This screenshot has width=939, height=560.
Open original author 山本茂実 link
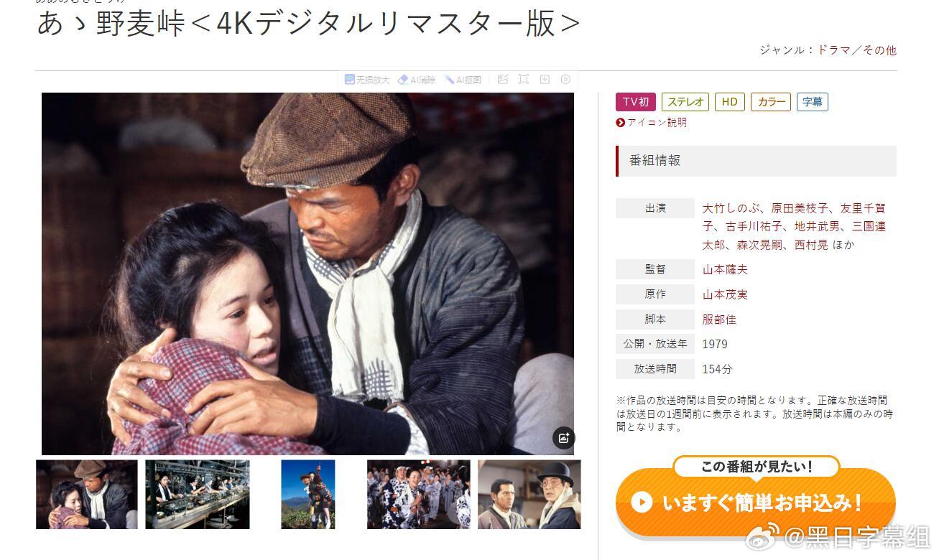[725, 295]
